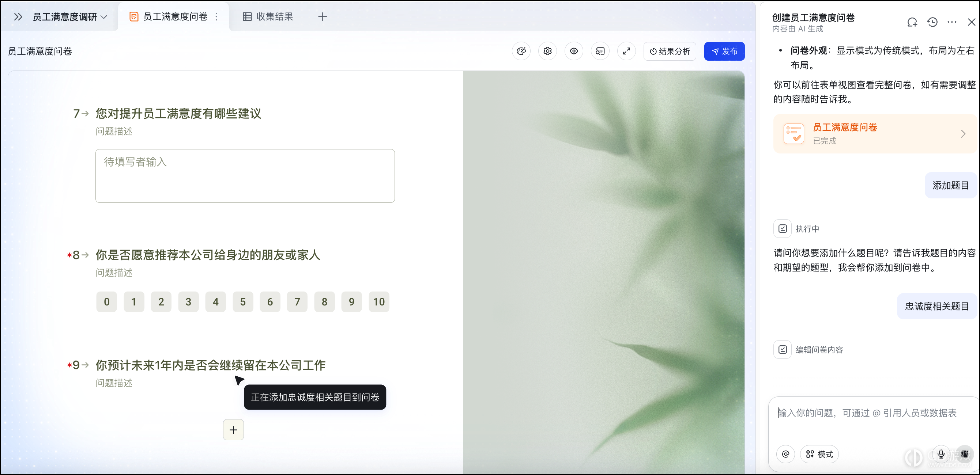980x475 pixels.
Task: Expand the 员工满意度问卷 card chevron
Action: pos(963,134)
